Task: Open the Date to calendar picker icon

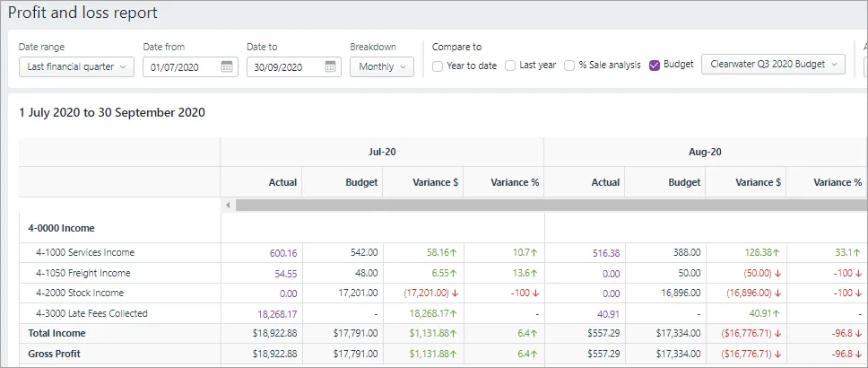Action: pos(330,66)
